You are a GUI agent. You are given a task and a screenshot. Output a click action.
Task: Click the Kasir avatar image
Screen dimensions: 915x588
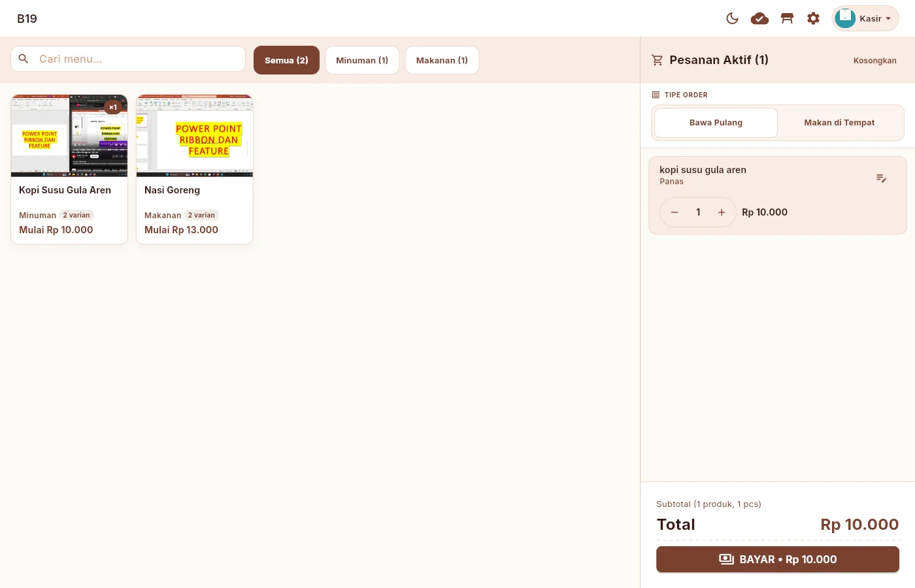[845, 18]
